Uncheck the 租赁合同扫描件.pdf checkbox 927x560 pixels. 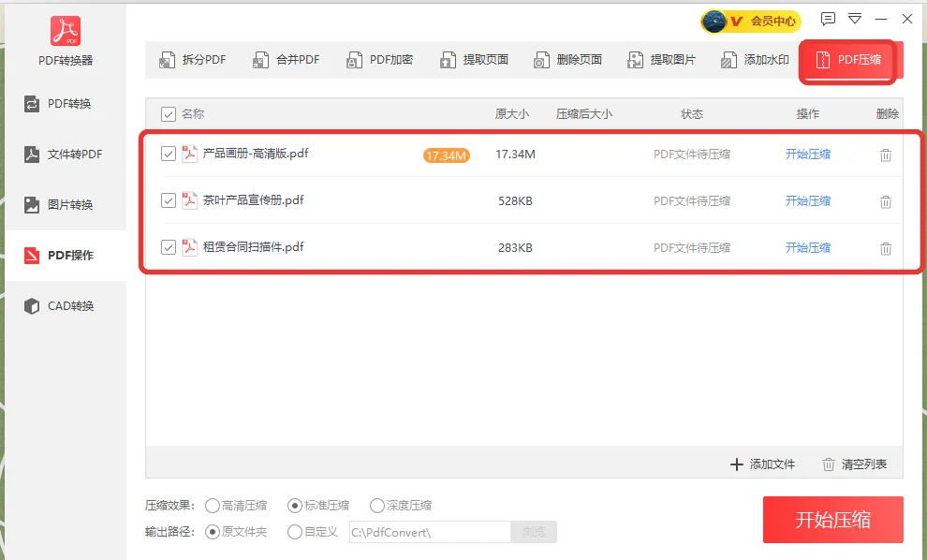pos(169,247)
